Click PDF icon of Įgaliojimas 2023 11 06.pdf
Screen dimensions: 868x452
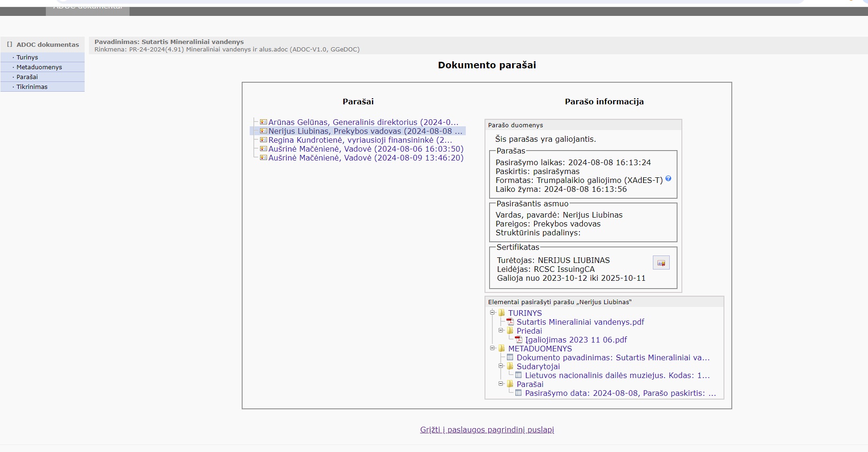[519, 340]
